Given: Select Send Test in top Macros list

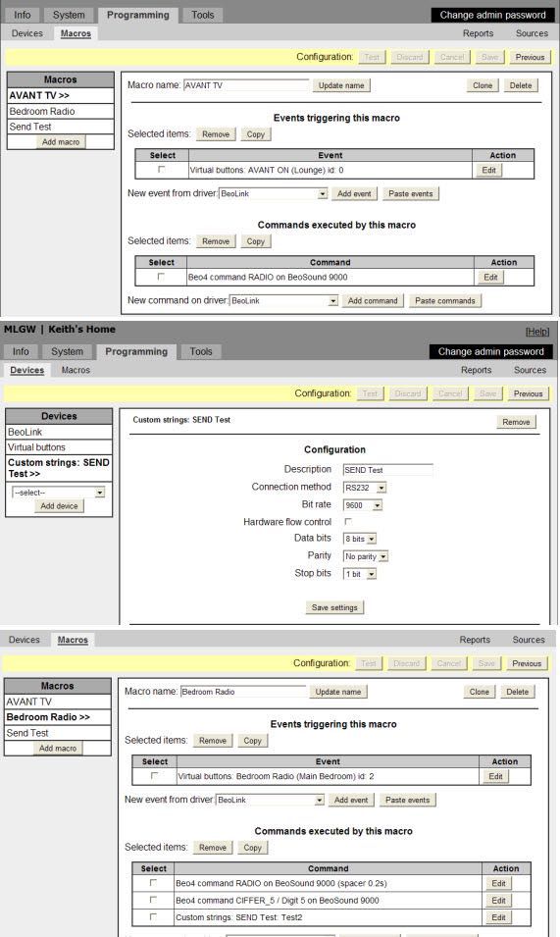Looking at the screenshot, I should (x=60, y=127).
